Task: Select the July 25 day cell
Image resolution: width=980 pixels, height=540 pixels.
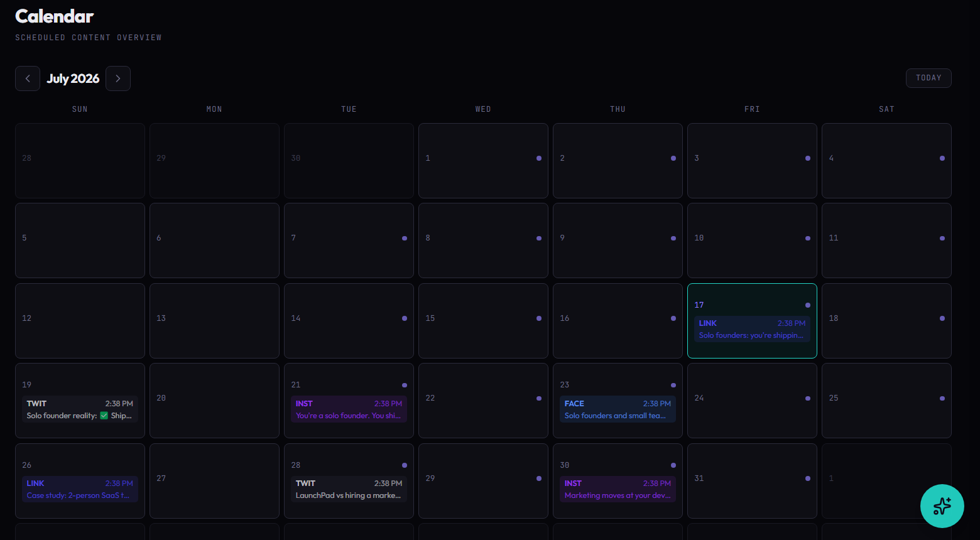Action: pos(886,401)
